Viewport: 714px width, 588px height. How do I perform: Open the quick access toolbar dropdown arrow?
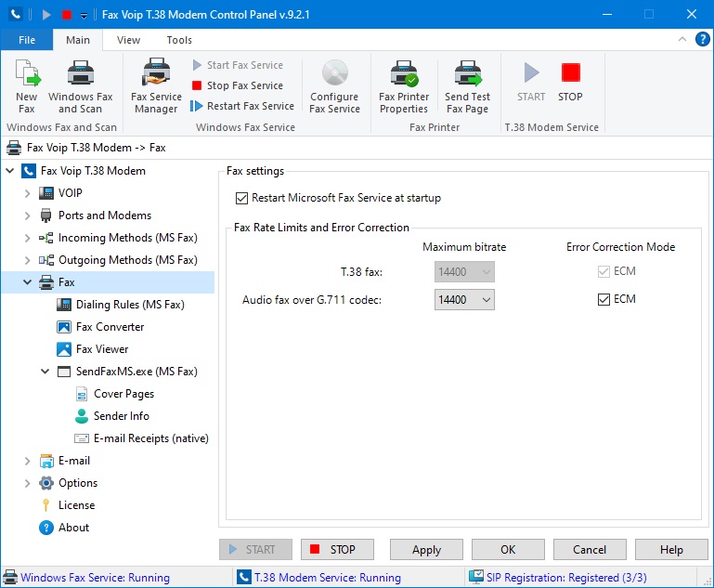point(84,16)
